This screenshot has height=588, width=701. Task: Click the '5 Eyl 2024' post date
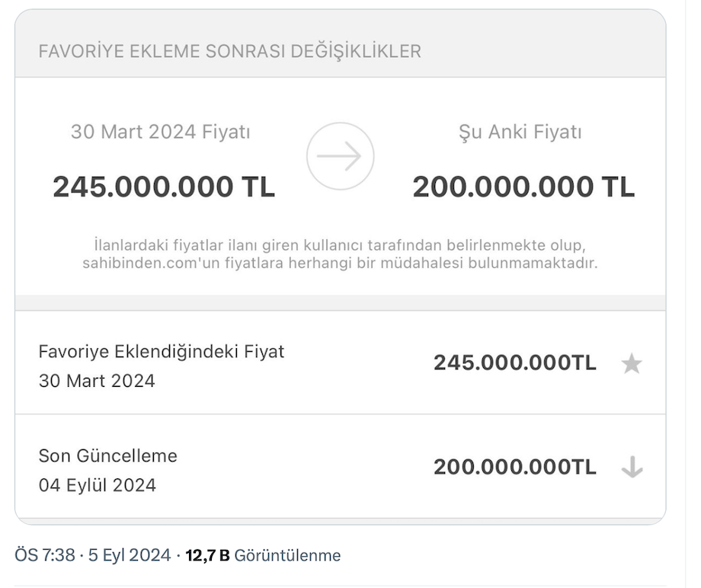point(130,555)
